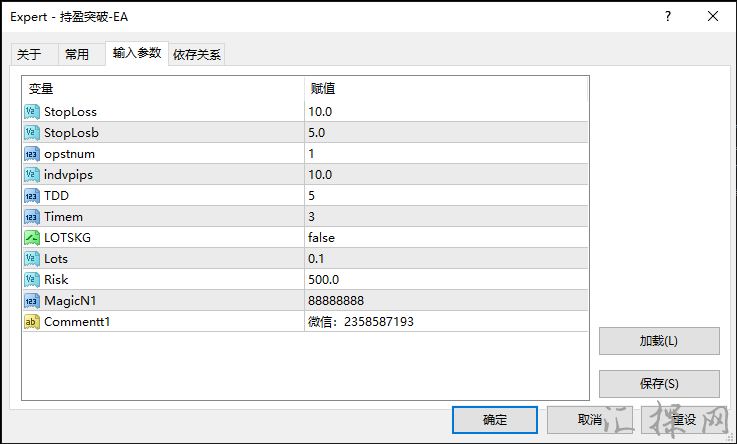Switch to the 依存关系 tab
The height and width of the screenshot is (444, 737).
coord(197,54)
